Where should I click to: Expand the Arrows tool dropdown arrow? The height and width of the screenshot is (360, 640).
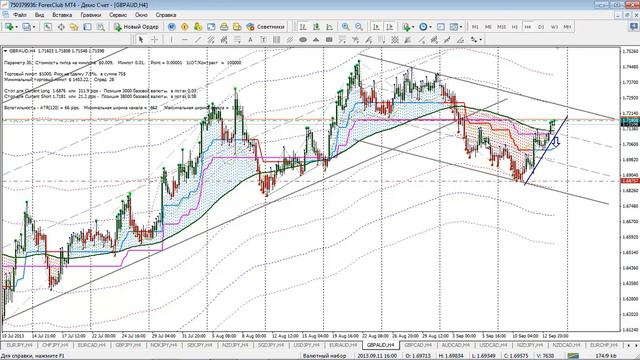pos(480,40)
